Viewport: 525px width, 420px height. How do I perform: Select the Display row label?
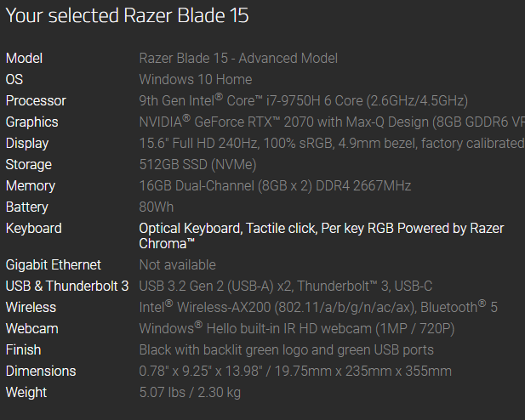[x=27, y=144]
